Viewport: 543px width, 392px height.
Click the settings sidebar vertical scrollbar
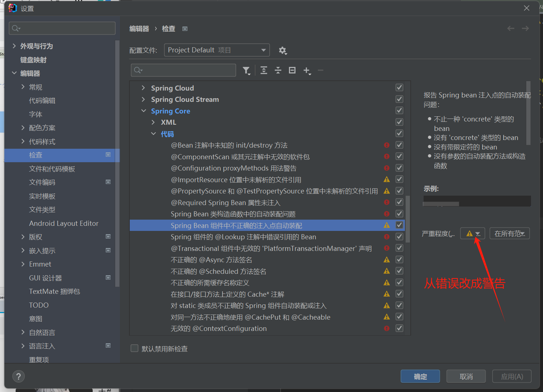coord(117,164)
